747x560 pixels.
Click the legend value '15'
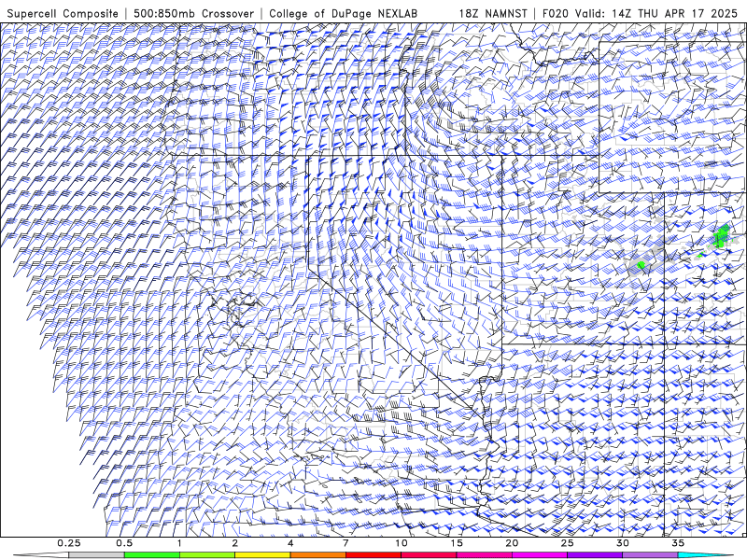coord(457,543)
